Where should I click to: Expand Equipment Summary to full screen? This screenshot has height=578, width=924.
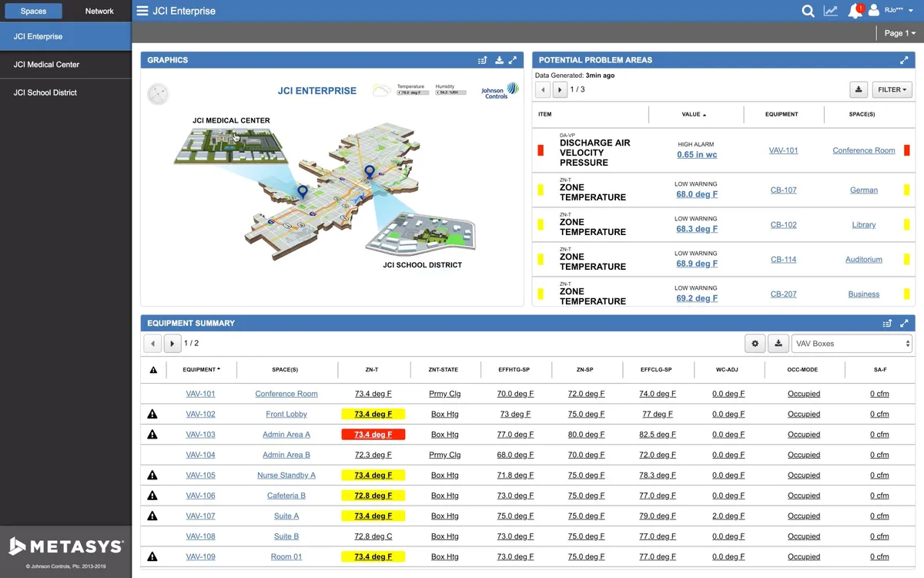click(904, 324)
